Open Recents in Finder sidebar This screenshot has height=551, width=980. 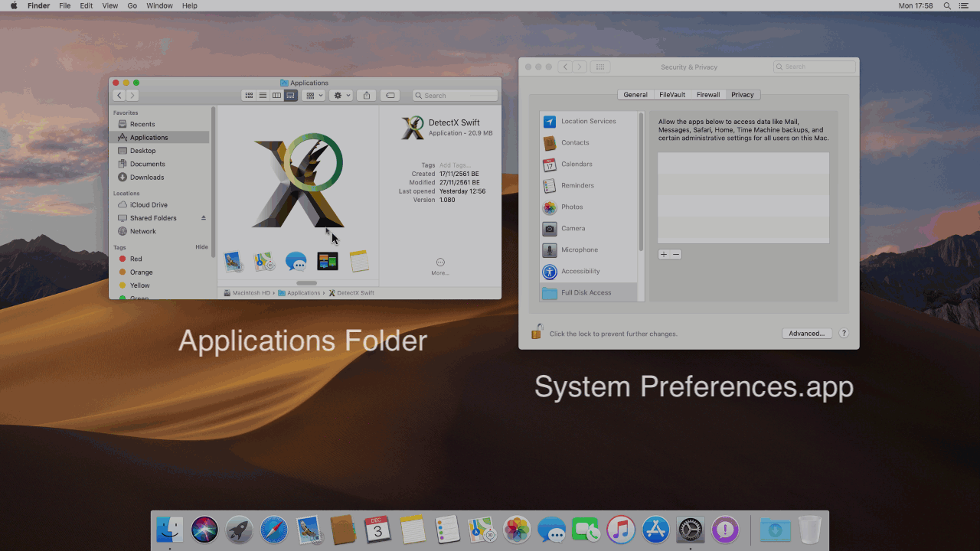[x=142, y=124]
